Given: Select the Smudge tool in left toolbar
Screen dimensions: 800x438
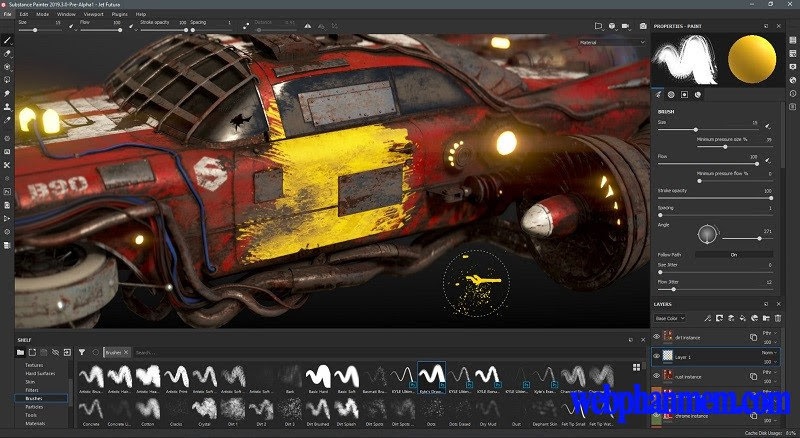Looking at the screenshot, I should point(7,93).
